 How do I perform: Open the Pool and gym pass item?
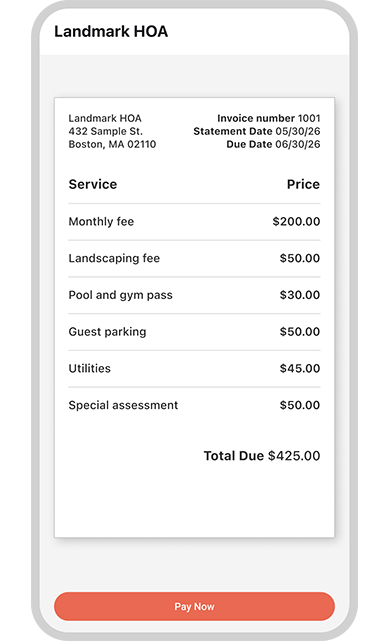pos(194,295)
